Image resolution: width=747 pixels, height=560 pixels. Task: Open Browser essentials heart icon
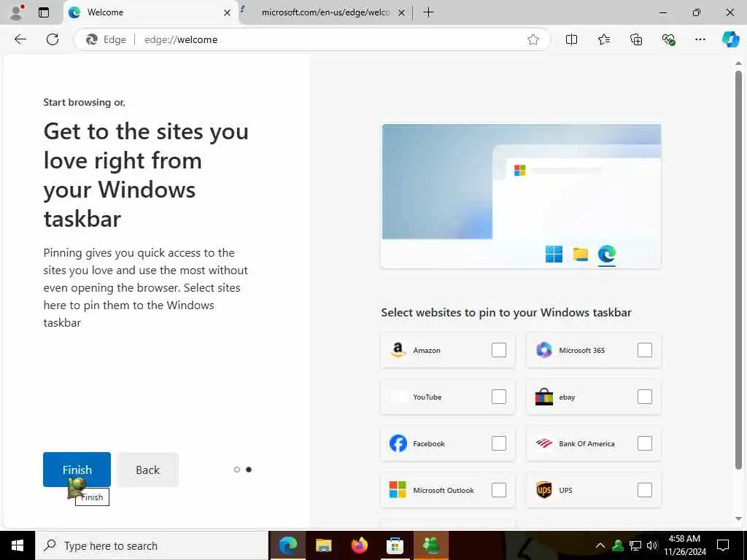click(668, 39)
